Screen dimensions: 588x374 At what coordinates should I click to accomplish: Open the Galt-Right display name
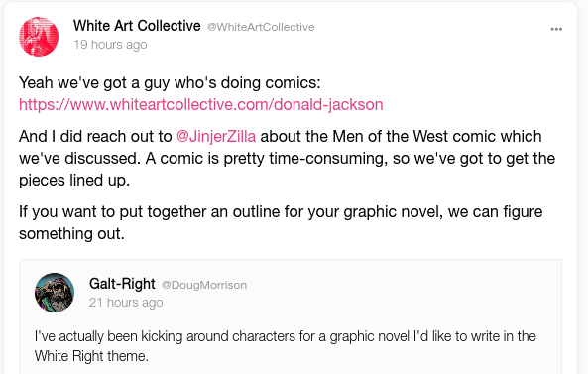pos(122,284)
